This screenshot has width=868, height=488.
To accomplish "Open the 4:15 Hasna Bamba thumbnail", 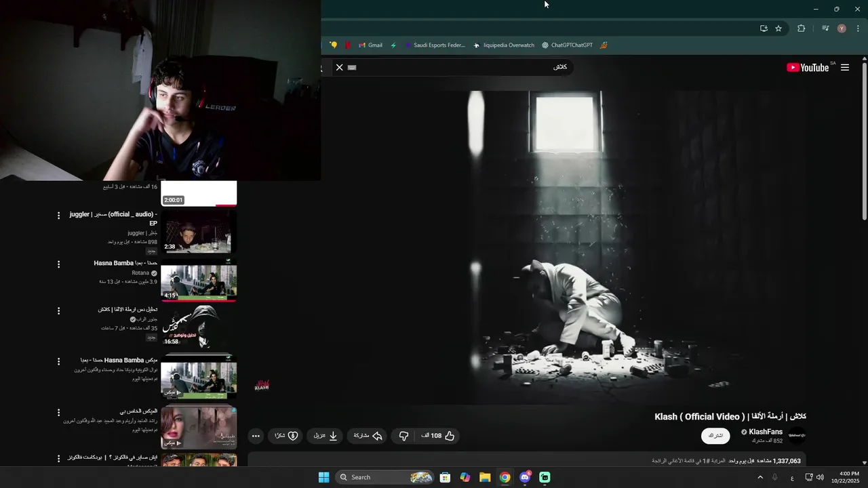I will pos(199,280).
